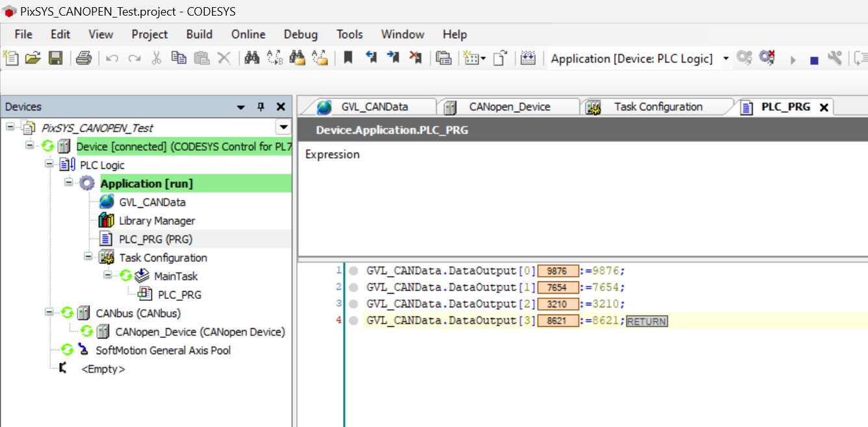Select CANopen_Device (CANopen Device) tree item
Screen dimensions: 868x427
200,331
